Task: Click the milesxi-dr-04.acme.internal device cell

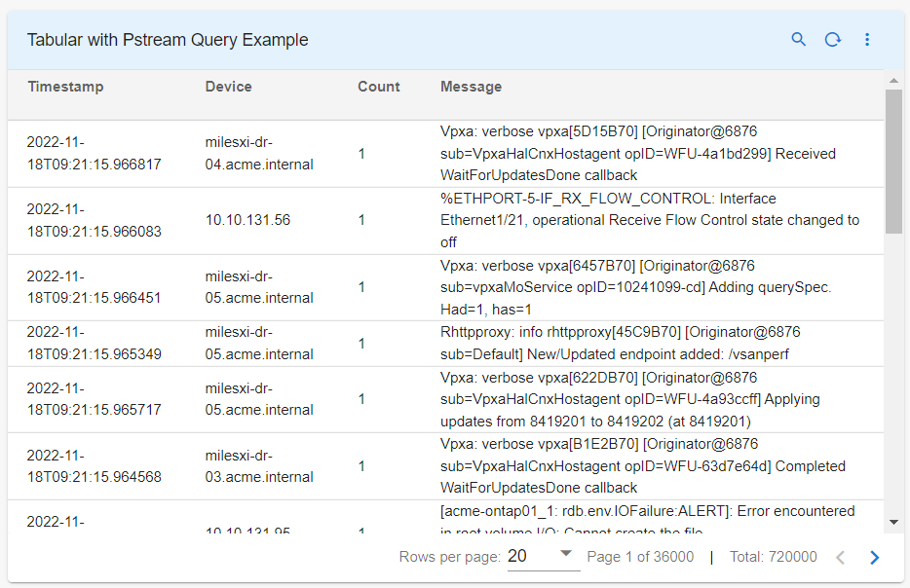Action: (259, 154)
